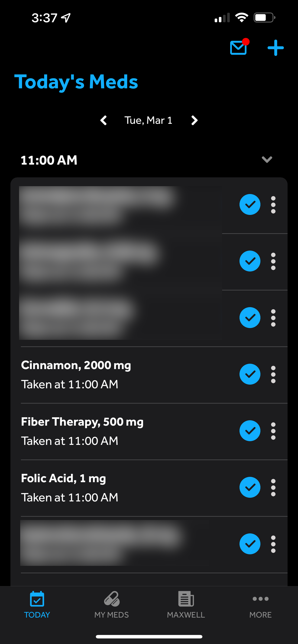The width and height of the screenshot is (298, 644).
Task: Open the Tue, Mar 1 date label
Action: click(x=148, y=121)
